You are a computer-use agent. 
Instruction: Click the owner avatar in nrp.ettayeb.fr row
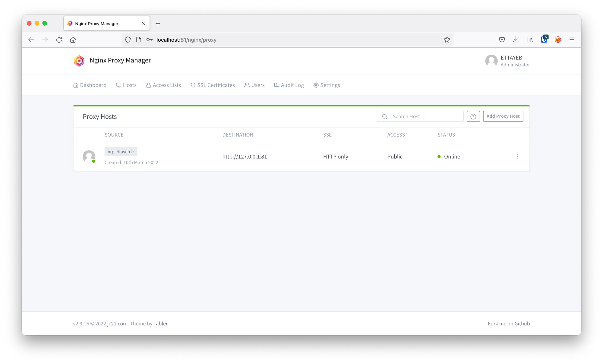[89, 157]
